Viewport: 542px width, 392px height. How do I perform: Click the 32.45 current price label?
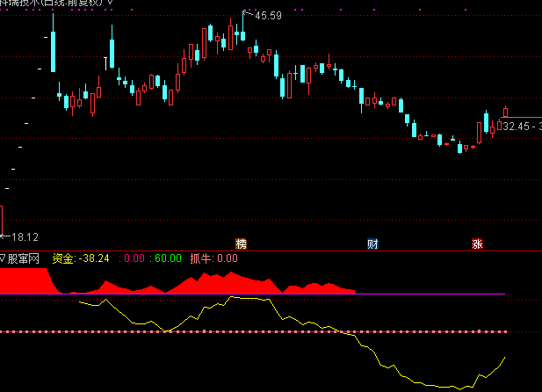tap(516, 127)
